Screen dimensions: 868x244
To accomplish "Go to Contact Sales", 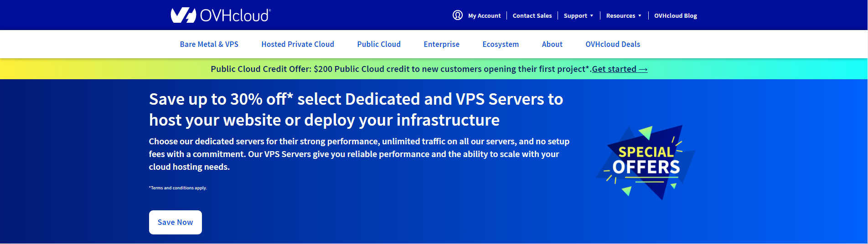I will [x=532, y=15].
